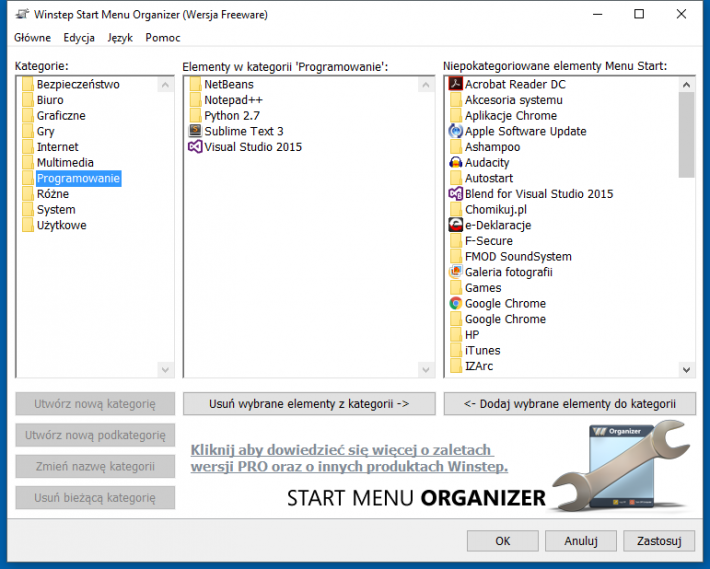Click Kategorie list scroll up arrow
The image size is (710, 569).
165,85
